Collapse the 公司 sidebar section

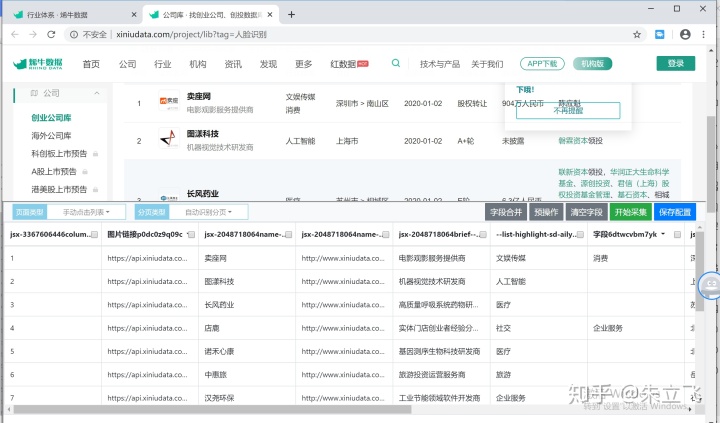click(x=97, y=93)
